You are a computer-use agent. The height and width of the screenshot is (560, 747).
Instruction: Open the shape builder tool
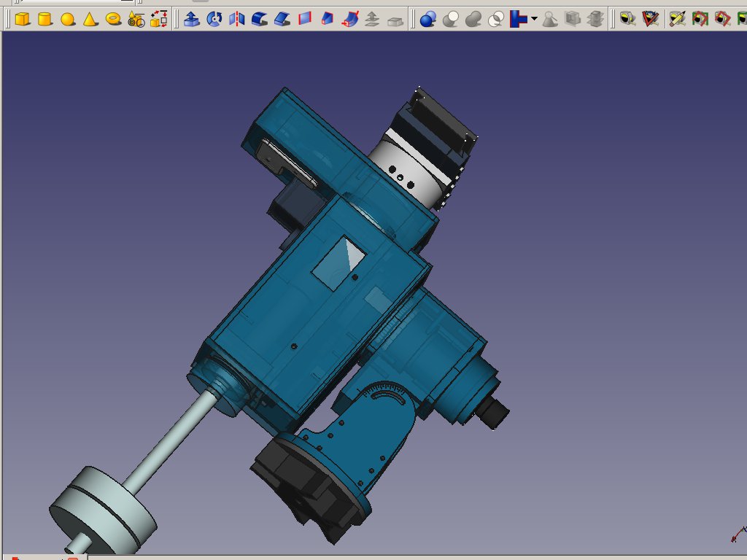158,19
